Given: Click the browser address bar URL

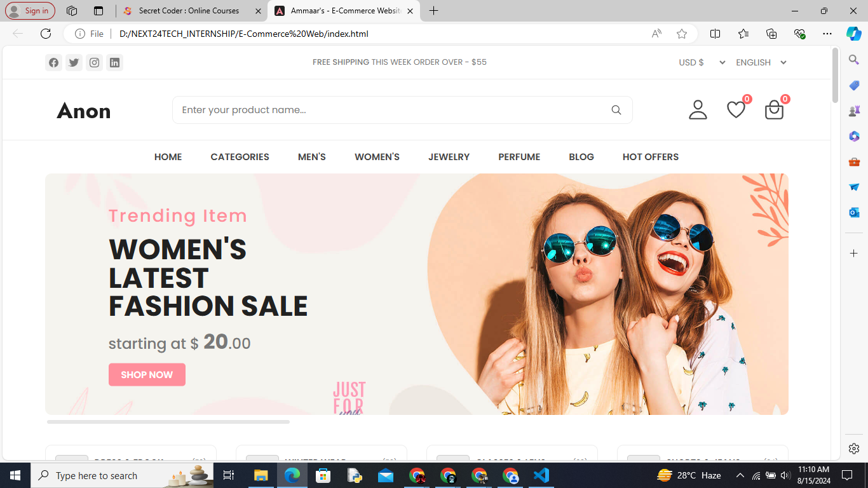Looking at the screenshot, I should [x=244, y=34].
